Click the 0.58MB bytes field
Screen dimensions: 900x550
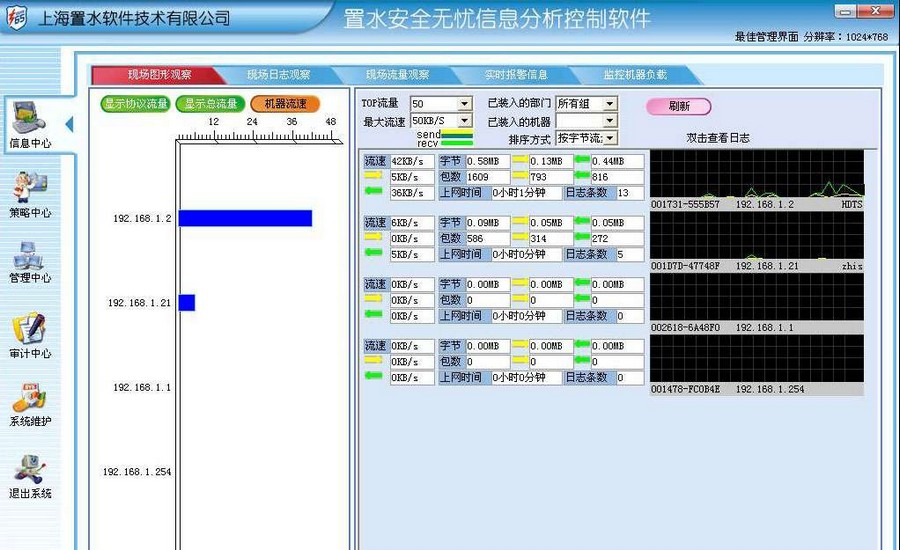point(487,161)
